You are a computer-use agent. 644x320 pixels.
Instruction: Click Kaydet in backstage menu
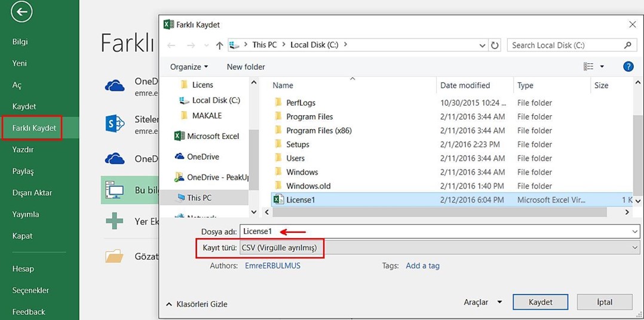[x=24, y=107]
